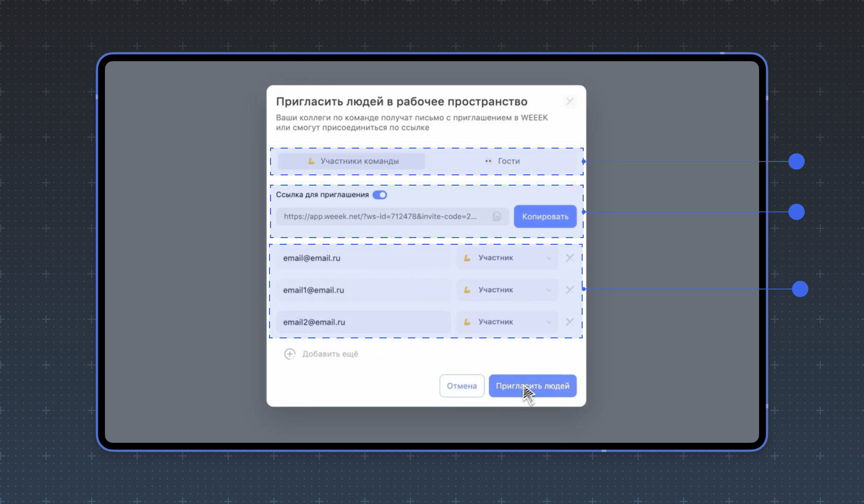Click the eyes icon next to Гости
The image size is (864, 504).
[488, 161]
